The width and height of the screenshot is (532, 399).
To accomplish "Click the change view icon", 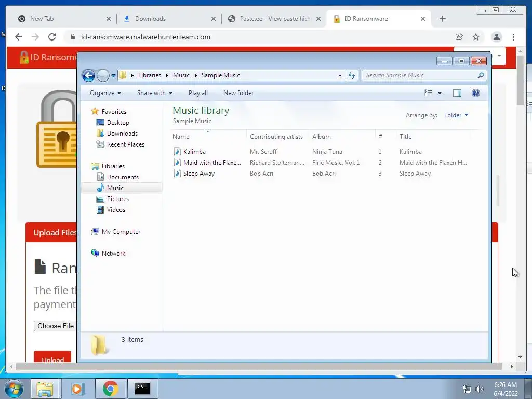I will pyautogui.click(x=429, y=93).
